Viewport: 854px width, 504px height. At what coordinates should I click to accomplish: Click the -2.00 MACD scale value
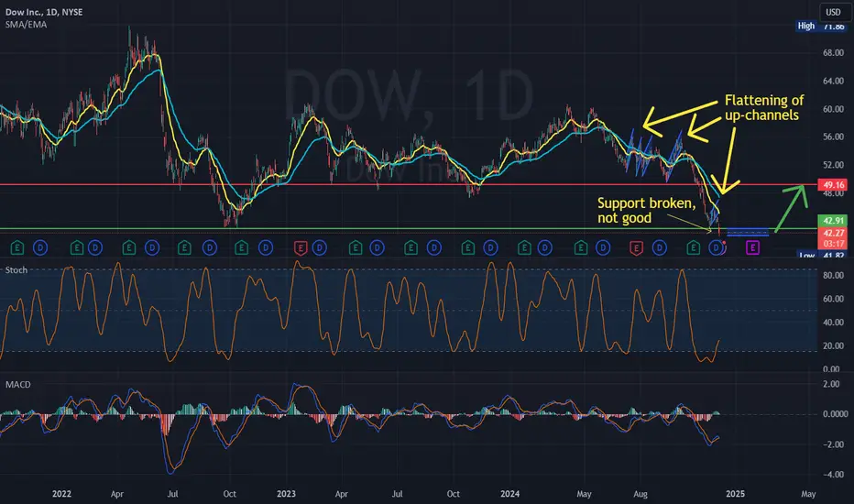point(833,444)
